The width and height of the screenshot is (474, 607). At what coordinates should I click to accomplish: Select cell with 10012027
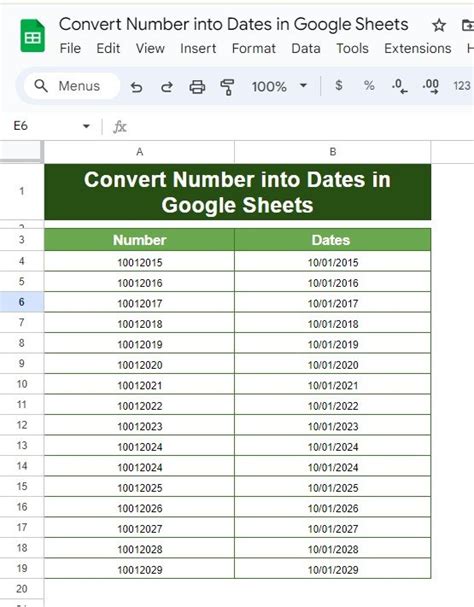pos(139,528)
